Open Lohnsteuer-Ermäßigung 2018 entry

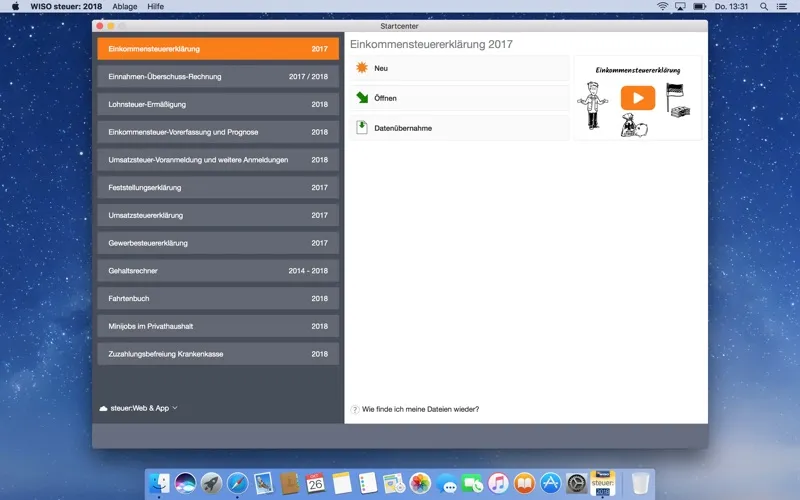coord(218,104)
